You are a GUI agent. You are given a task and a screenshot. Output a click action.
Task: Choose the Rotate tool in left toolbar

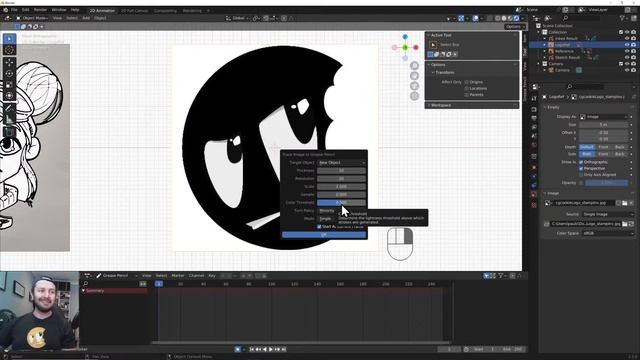point(9,73)
